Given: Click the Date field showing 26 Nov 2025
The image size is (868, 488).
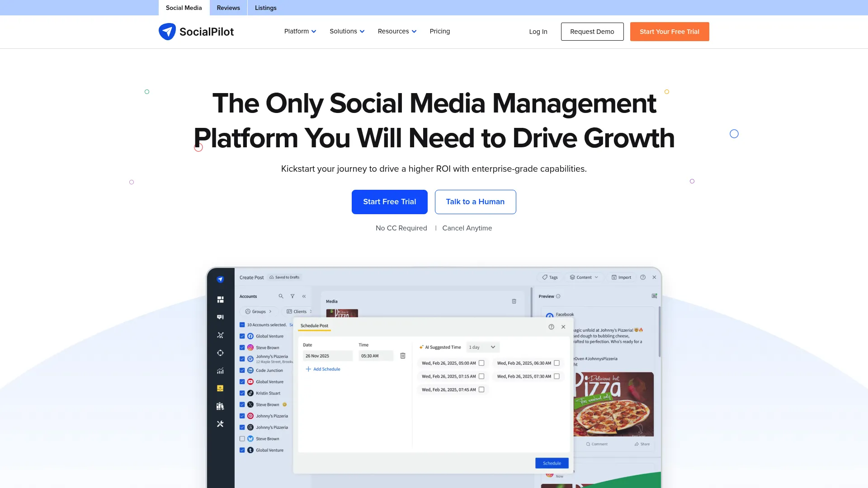Looking at the screenshot, I should pyautogui.click(x=328, y=356).
